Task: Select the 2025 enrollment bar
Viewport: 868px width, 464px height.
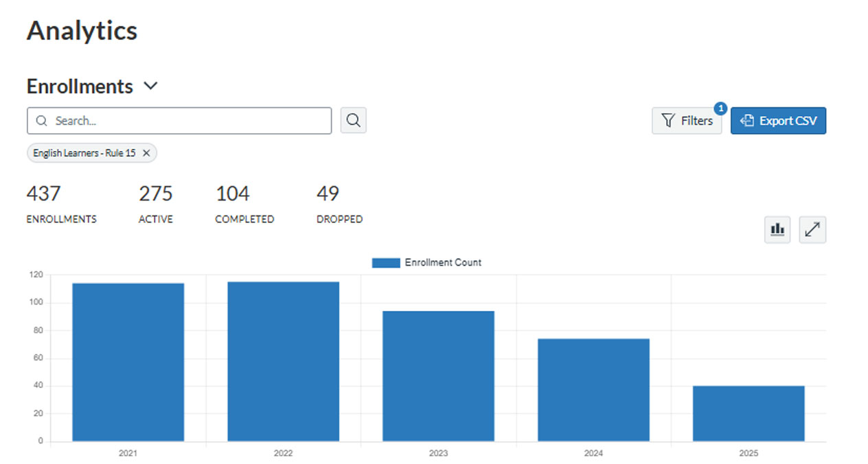Action: coord(749,412)
